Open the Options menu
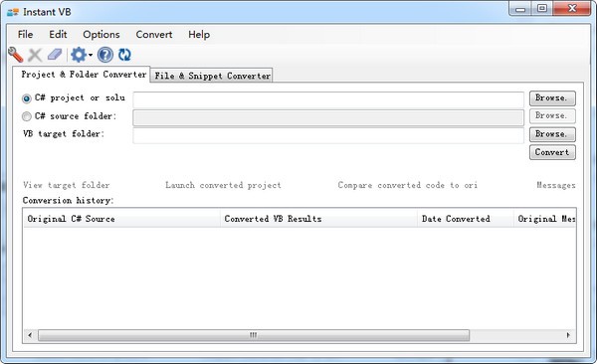 [101, 34]
